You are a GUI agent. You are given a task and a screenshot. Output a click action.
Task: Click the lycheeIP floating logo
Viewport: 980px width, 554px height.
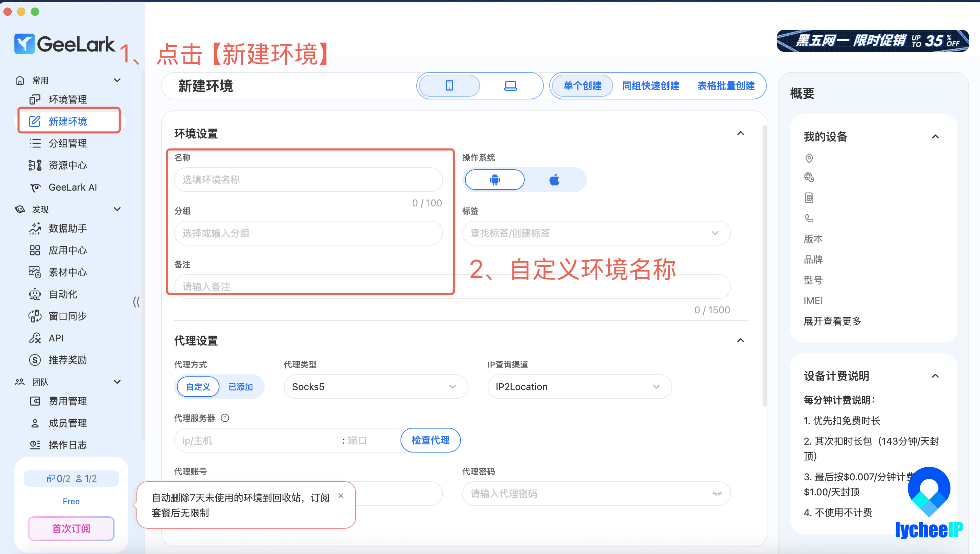click(929, 503)
